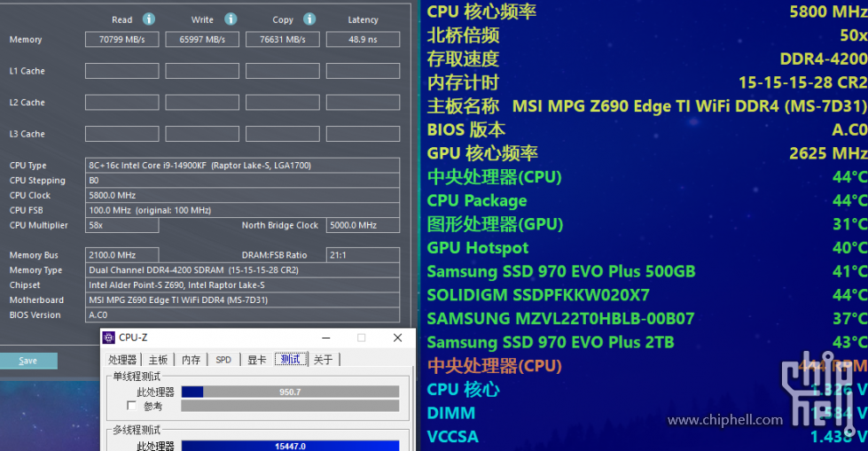This screenshot has height=451, width=868.
Task: Click the 主板名称 overlay label
Action: coord(463,106)
